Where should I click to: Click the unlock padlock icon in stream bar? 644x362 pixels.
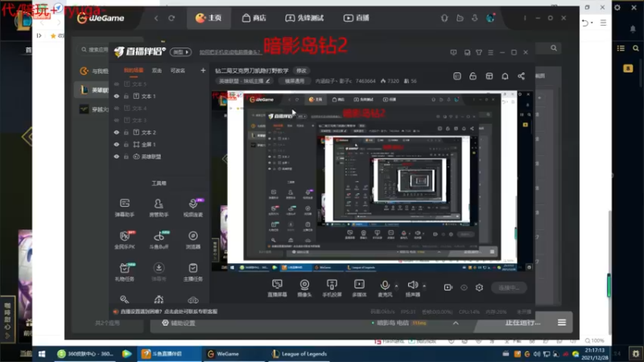click(473, 76)
